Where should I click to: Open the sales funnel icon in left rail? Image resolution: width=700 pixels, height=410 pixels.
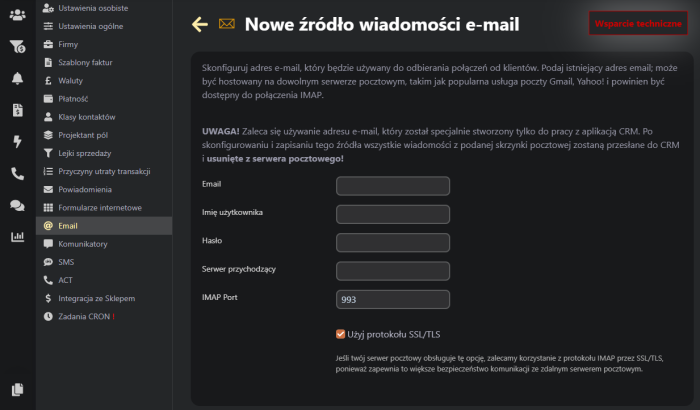[17, 46]
